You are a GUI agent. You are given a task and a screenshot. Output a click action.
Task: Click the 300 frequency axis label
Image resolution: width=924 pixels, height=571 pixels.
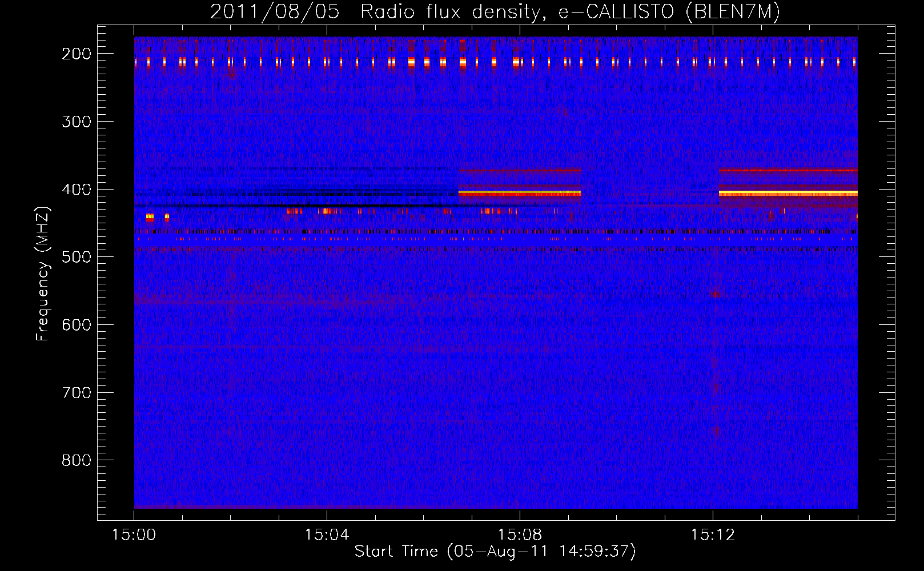(x=77, y=122)
